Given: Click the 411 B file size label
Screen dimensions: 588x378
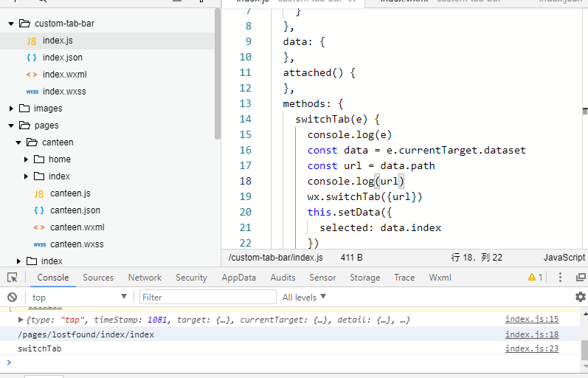Looking at the screenshot, I should [x=351, y=258].
